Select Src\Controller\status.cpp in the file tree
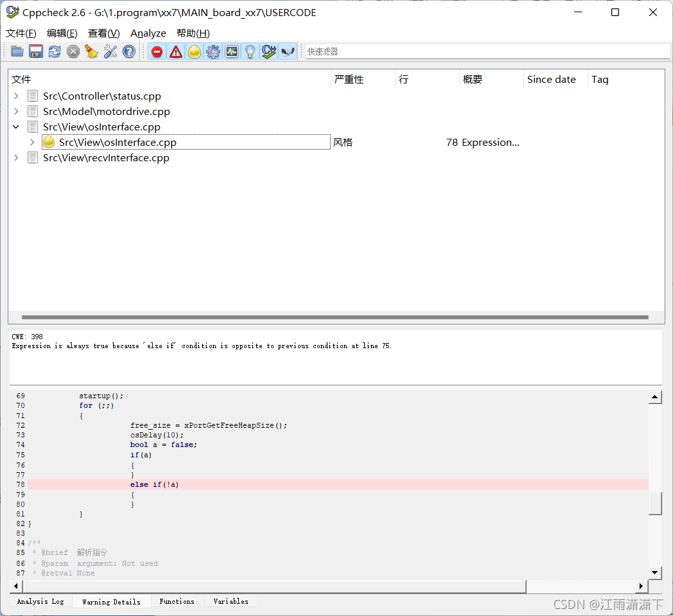The width and height of the screenshot is (673, 616). click(102, 96)
